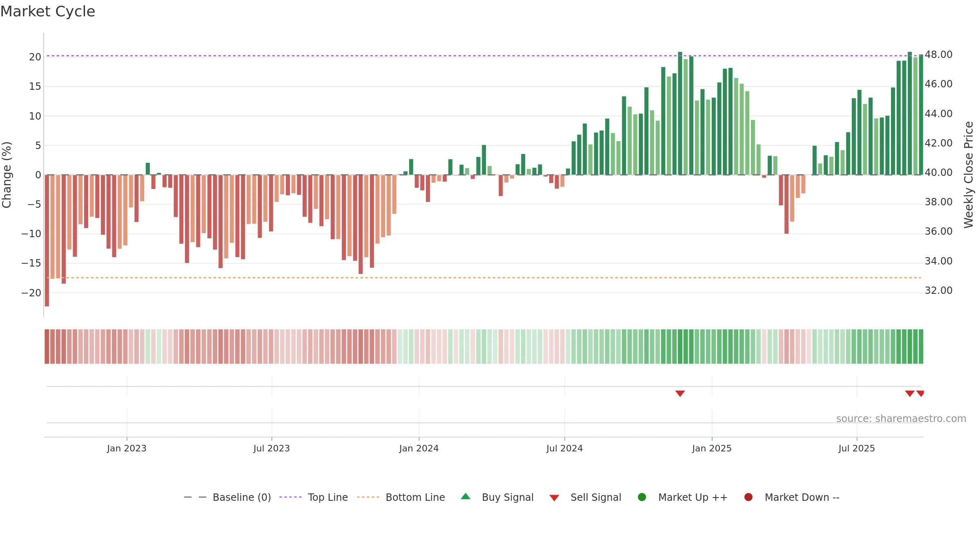The height and width of the screenshot is (551, 980).
Task: Click the 36.00 price axis label
Action: (x=938, y=231)
